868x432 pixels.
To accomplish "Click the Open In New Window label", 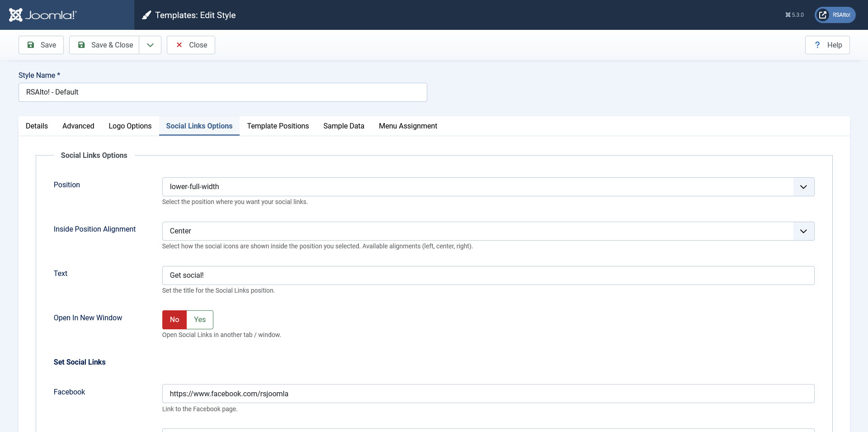I will coord(88,318).
